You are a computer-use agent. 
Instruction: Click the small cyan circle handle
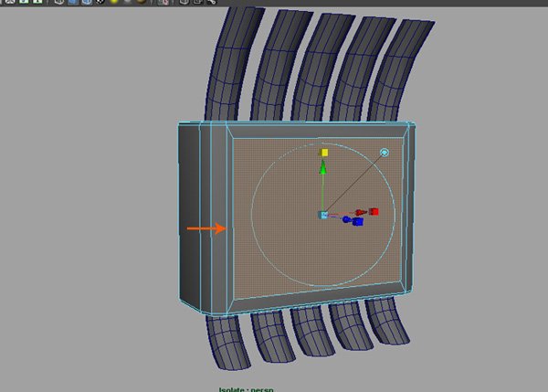[385, 153]
